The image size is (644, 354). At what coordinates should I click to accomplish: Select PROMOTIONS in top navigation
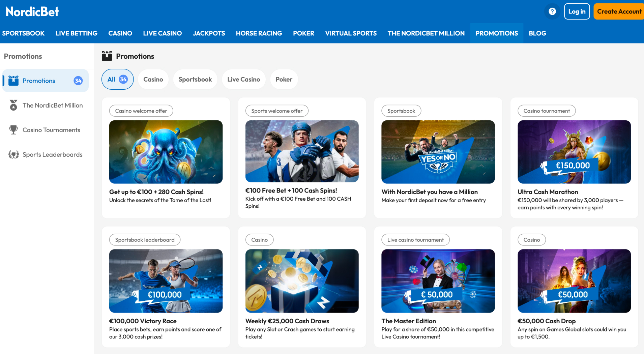tap(497, 33)
